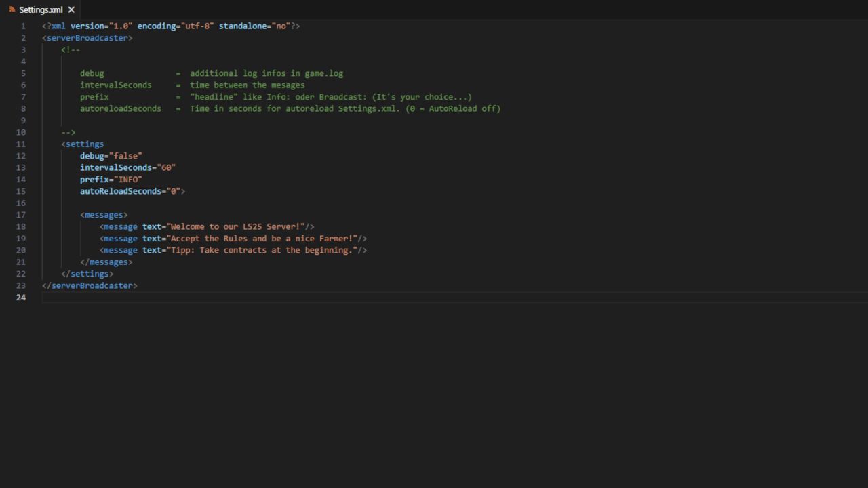Click inside the comment block on line 5
Image resolution: width=868 pixels, height=488 pixels.
(x=203, y=73)
